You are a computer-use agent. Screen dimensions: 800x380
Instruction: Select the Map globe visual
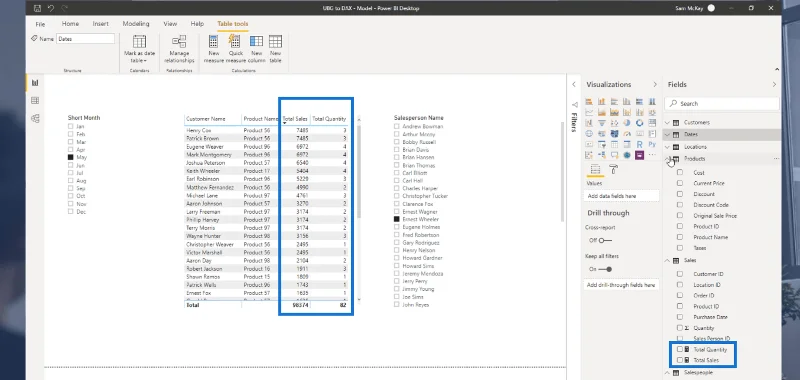coord(589,134)
